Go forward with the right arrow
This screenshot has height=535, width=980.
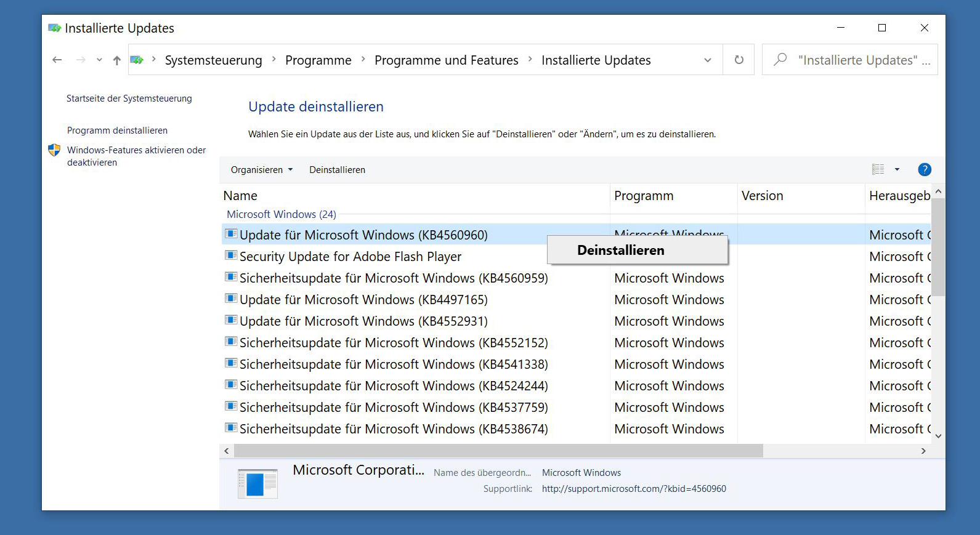(81, 60)
